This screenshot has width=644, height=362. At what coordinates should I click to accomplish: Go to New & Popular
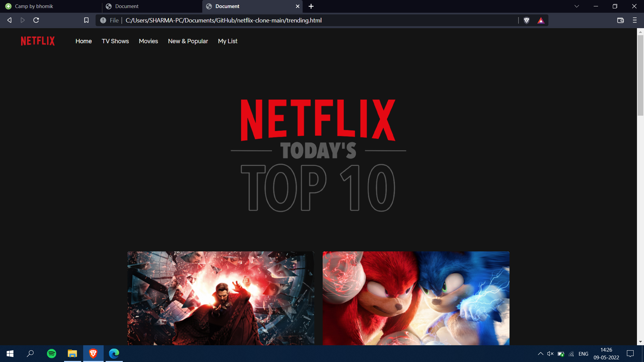point(188,41)
